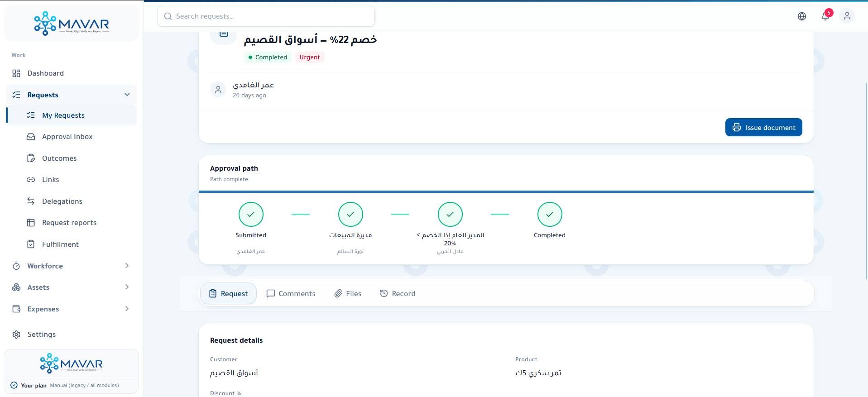This screenshot has width=868, height=397.
Task: Click the Outcomes icon in sidebar
Action: click(31, 158)
